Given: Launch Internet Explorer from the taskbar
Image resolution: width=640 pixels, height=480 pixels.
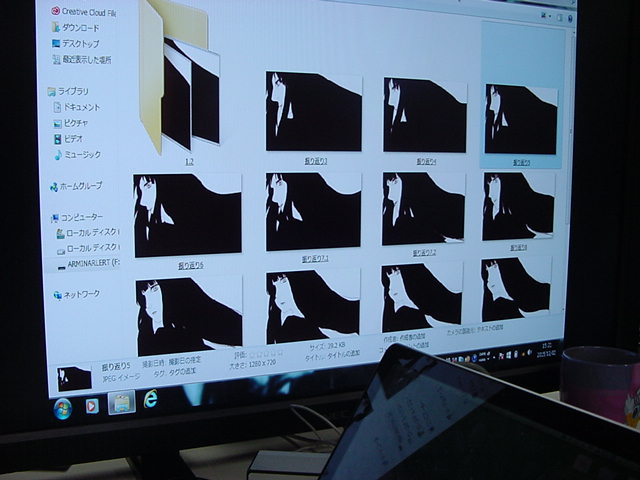Looking at the screenshot, I should tap(150, 399).
